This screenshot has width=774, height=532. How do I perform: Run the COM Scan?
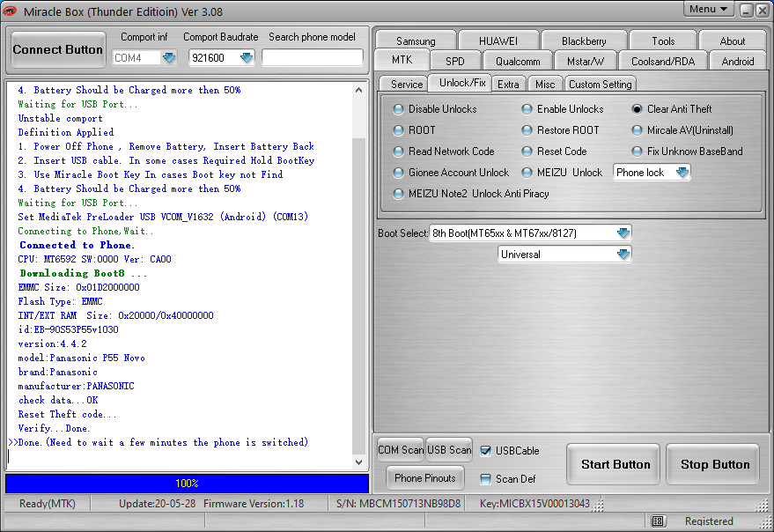pos(401,450)
